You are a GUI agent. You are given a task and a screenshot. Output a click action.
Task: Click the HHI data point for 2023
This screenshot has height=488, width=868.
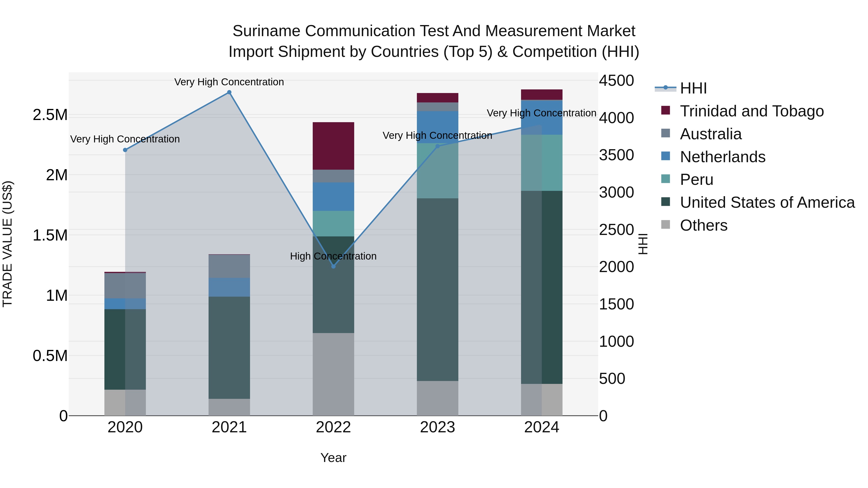pos(437,146)
